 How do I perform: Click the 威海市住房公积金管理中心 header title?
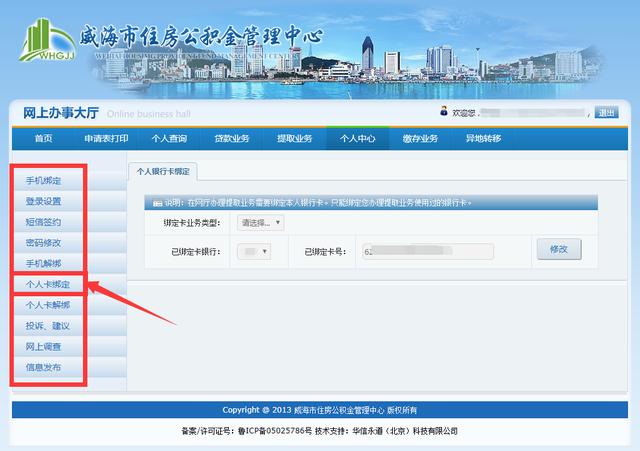(x=200, y=37)
